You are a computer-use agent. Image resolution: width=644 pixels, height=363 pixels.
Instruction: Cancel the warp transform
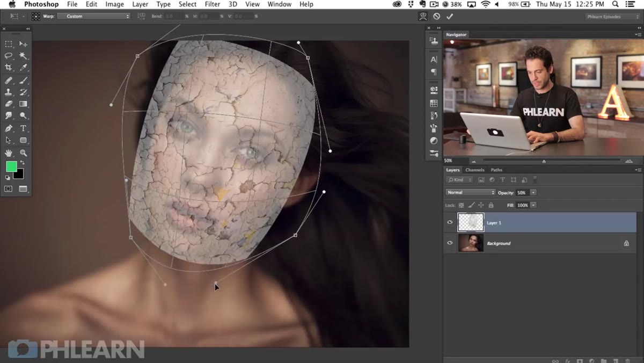437,17
